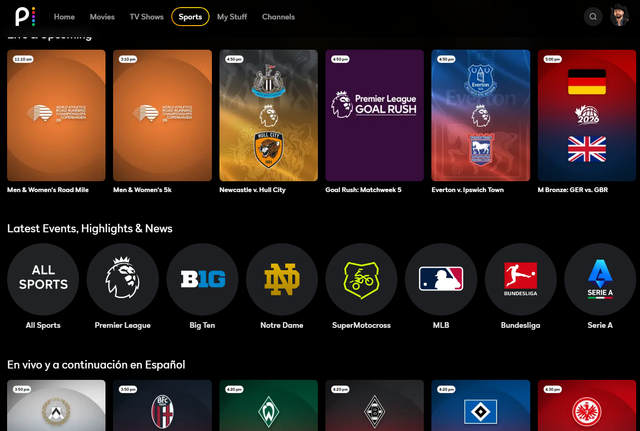Open the Hamburger SV blue card

(481, 405)
